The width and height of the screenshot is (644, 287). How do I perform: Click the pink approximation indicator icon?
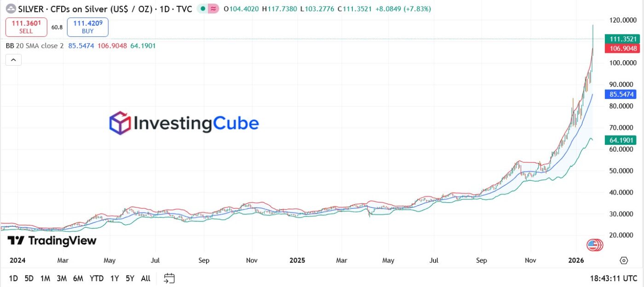(213, 9)
